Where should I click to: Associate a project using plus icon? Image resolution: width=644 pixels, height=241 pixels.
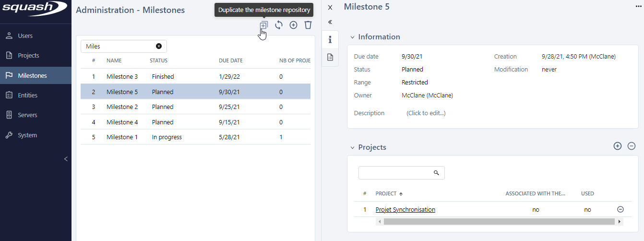[x=618, y=146]
